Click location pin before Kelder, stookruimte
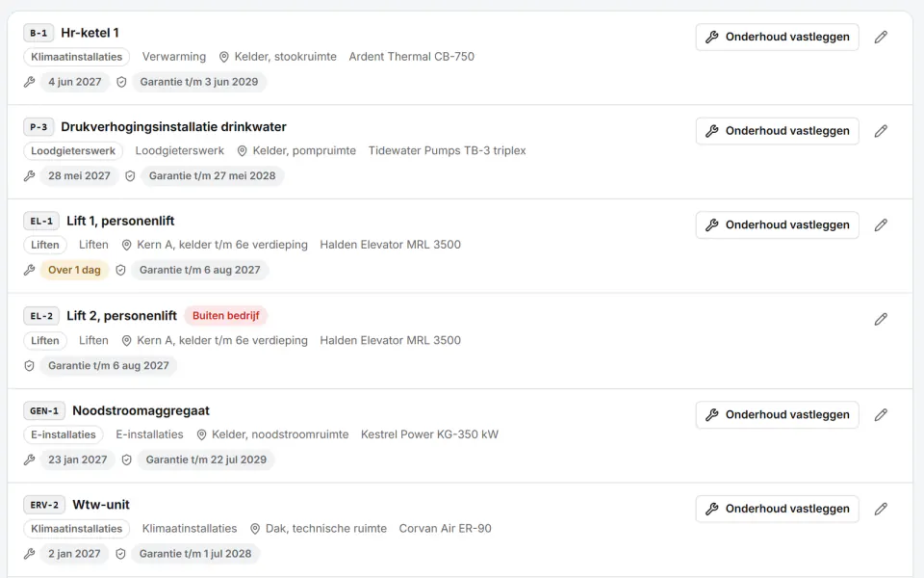Viewport: 924px width, 578px height. (x=224, y=57)
